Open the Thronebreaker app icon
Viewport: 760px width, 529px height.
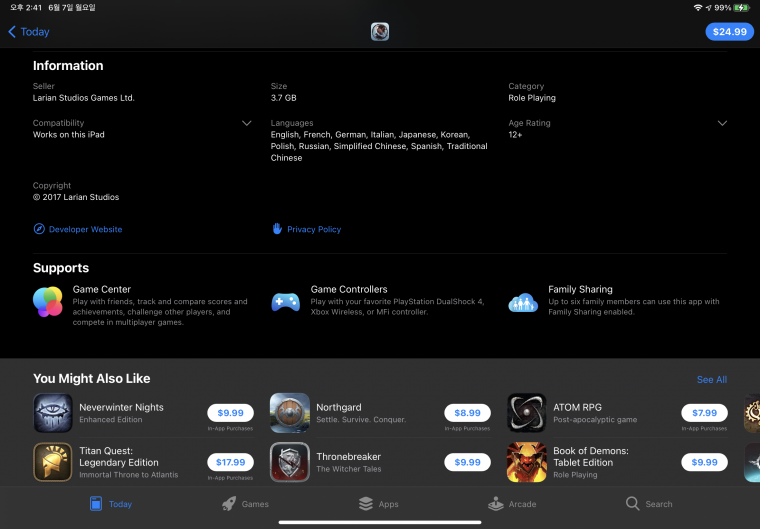click(290, 462)
